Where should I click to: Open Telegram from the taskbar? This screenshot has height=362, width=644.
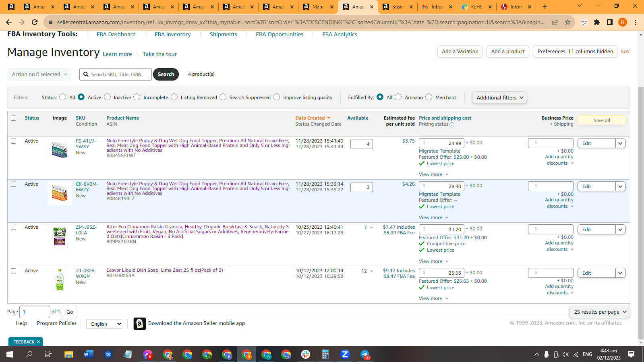pos(365,354)
